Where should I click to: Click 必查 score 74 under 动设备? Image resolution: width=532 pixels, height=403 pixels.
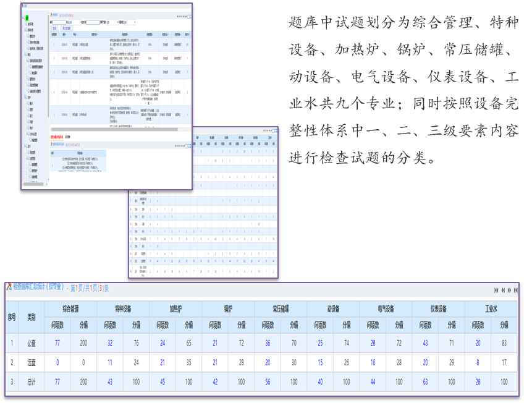pyautogui.click(x=347, y=343)
